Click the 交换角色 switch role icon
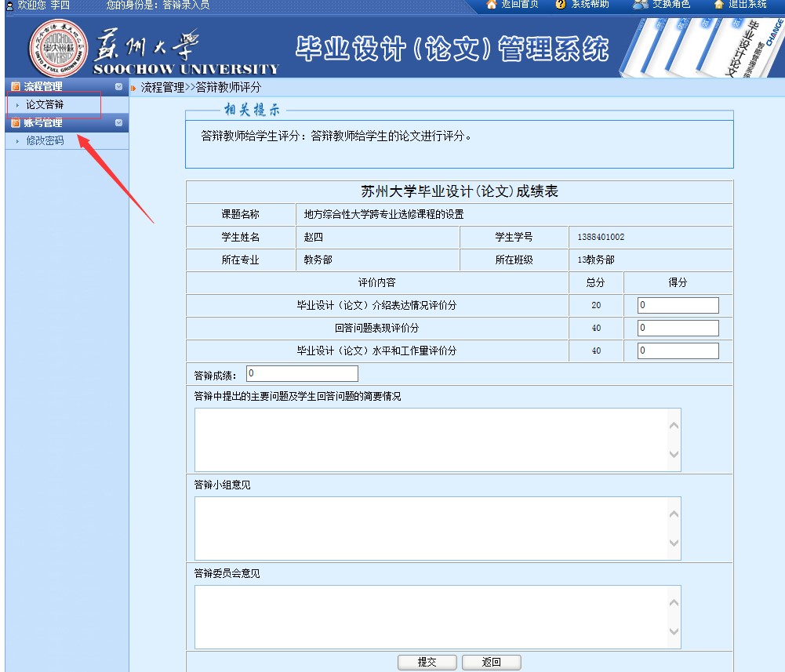The height and width of the screenshot is (672, 785). (640, 5)
